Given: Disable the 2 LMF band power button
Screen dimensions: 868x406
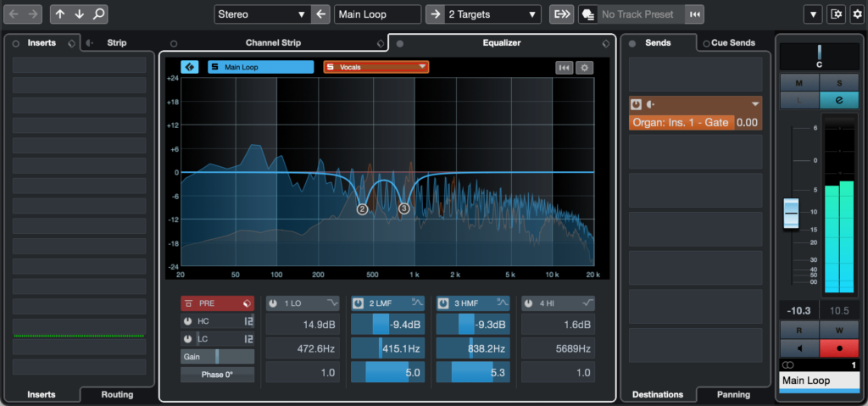Looking at the screenshot, I should coord(359,303).
